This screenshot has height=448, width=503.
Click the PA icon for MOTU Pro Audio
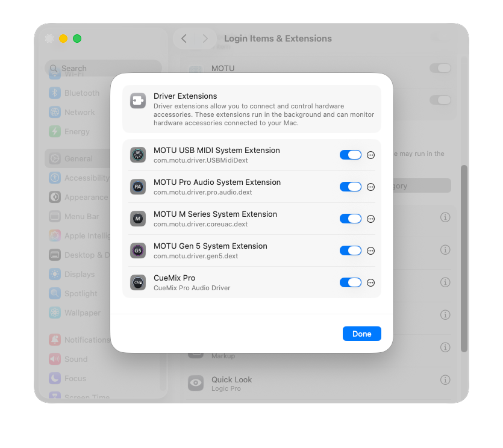point(138,187)
